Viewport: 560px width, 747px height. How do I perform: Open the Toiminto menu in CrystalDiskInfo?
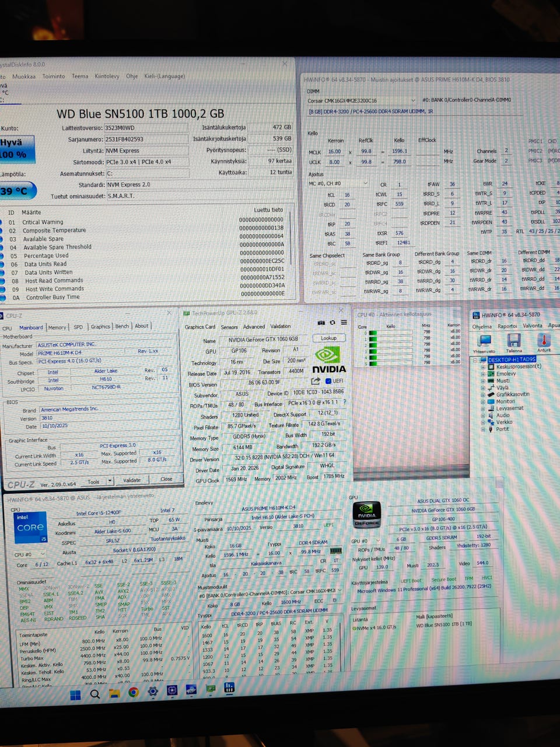coord(54,76)
